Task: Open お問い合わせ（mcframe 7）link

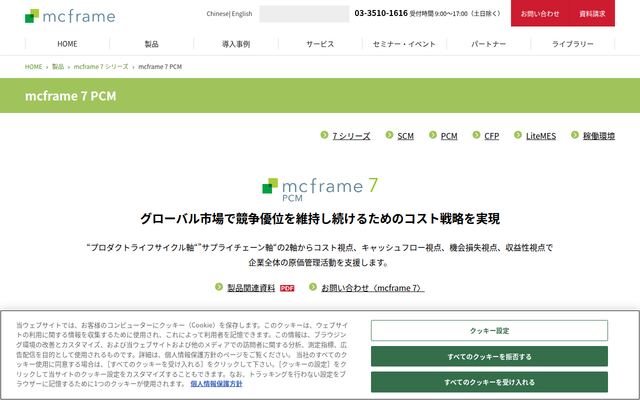Action: coord(373,288)
